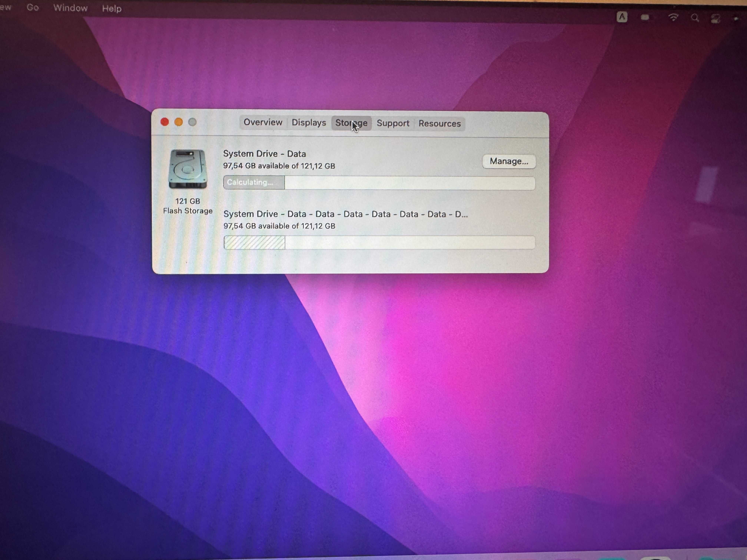
Task: Open the Help menu
Action: [x=112, y=9]
